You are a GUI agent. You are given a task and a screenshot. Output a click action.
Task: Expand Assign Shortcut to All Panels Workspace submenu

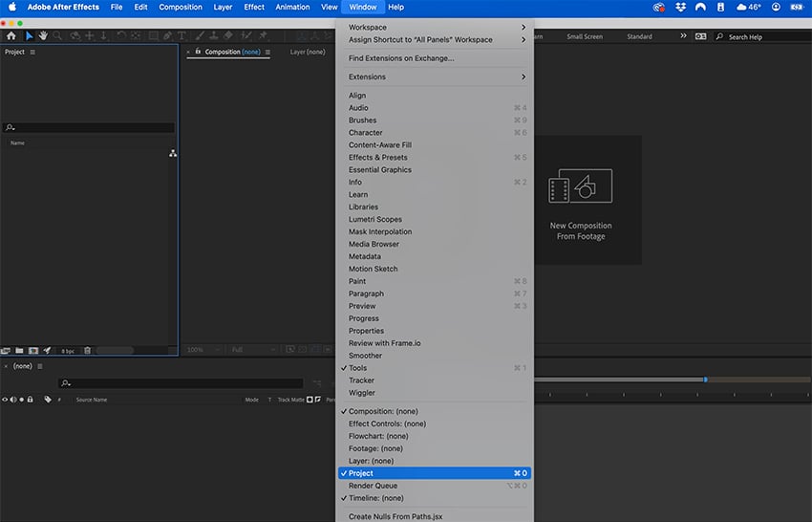click(434, 40)
